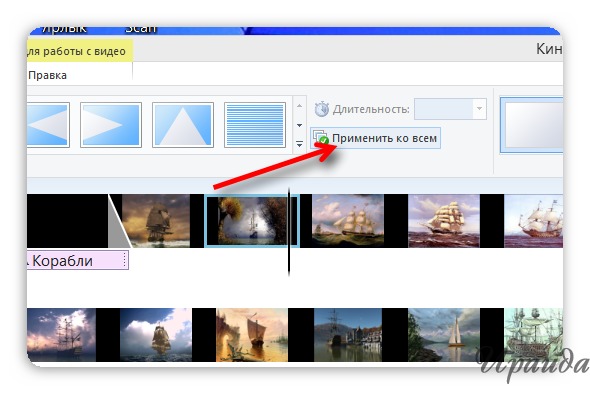Click the Применить ко всем button
Viewport: 590px width, 394px height.
pos(375,138)
